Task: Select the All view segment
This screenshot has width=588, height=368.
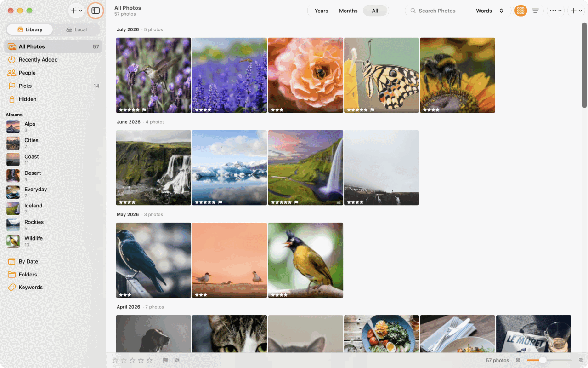Action: coord(375,11)
